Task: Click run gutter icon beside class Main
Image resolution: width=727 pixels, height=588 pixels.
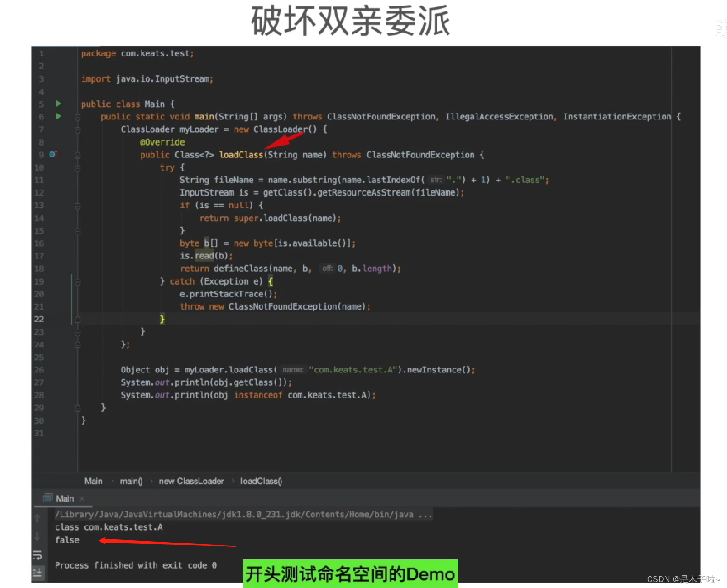Action: pos(58,104)
